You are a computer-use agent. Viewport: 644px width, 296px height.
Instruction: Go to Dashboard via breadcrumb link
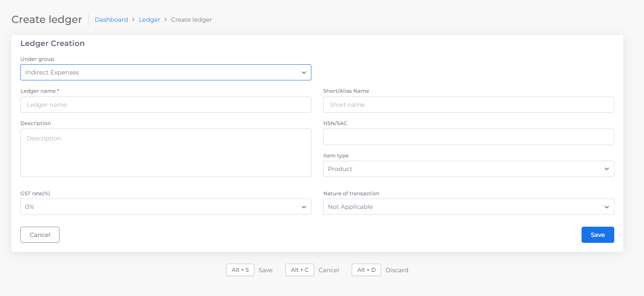[x=111, y=20]
